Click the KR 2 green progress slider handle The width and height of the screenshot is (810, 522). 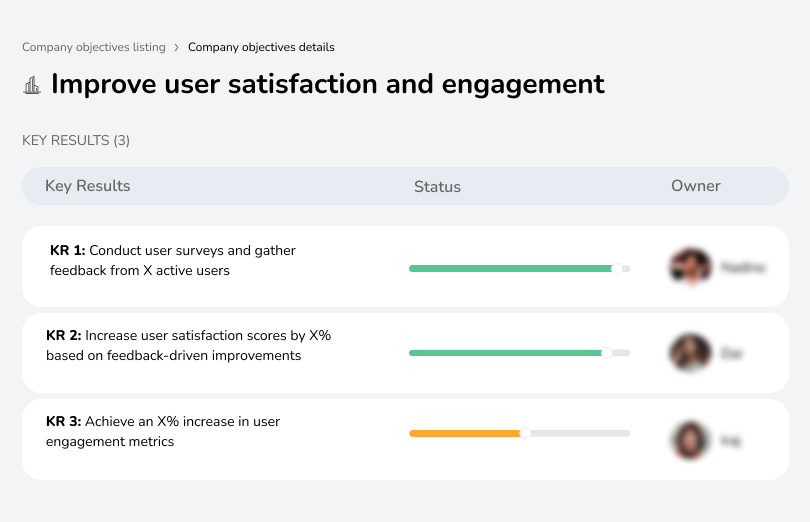[607, 353]
